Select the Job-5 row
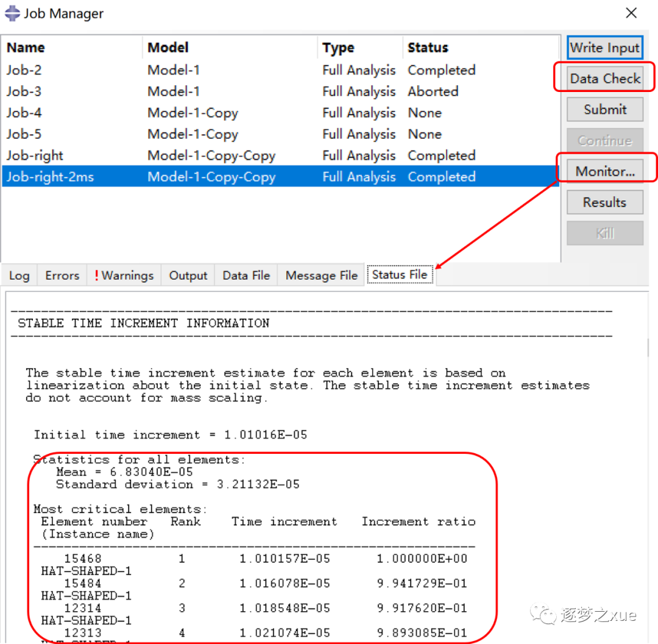 [280, 134]
